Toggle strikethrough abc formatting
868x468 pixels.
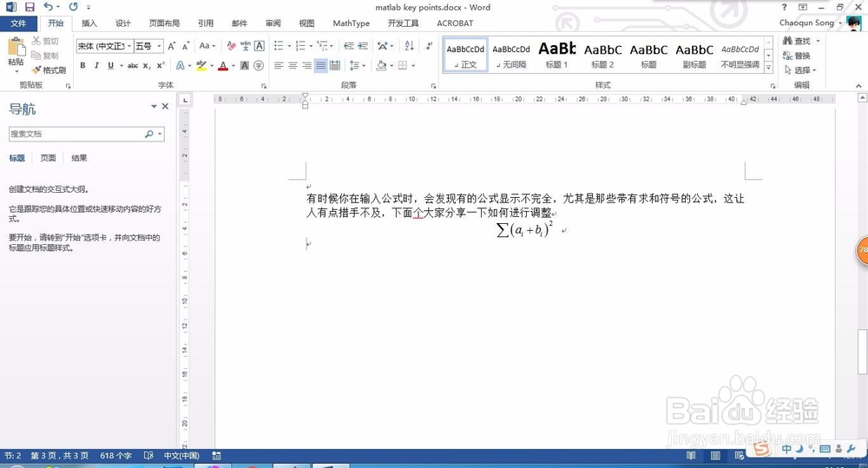[x=133, y=65]
